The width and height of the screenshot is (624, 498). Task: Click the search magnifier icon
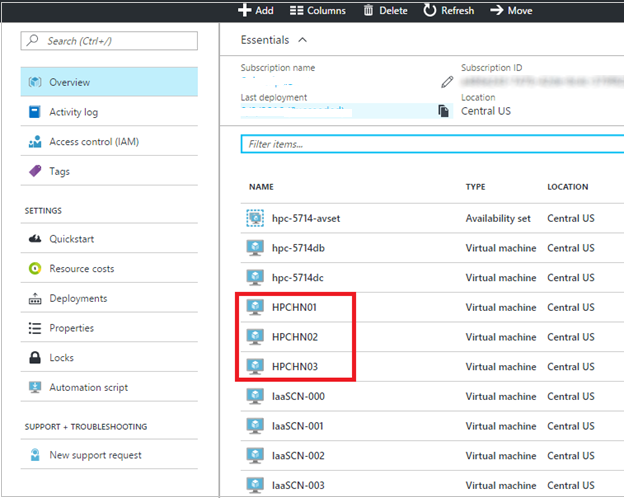[x=32, y=40]
